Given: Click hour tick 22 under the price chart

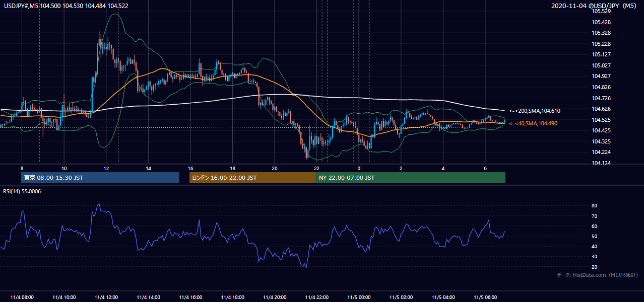Looking at the screenshot, I should click(x=317, y=168).
